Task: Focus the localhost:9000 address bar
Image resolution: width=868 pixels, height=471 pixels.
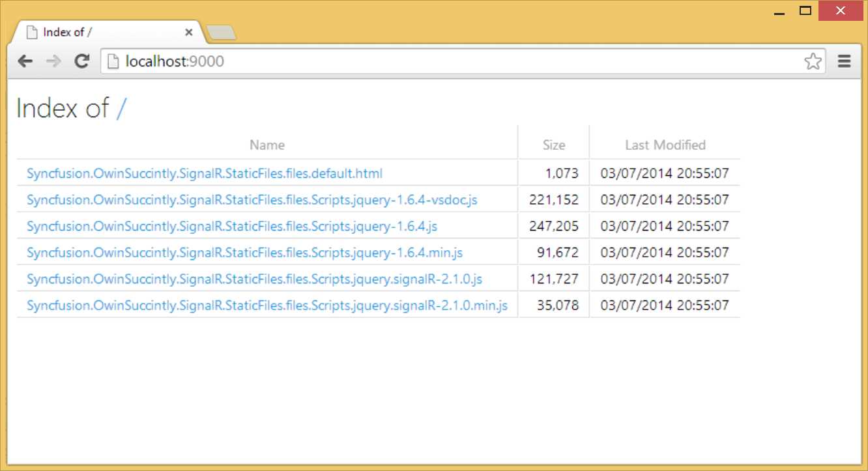Action: (x=463, y=61)
